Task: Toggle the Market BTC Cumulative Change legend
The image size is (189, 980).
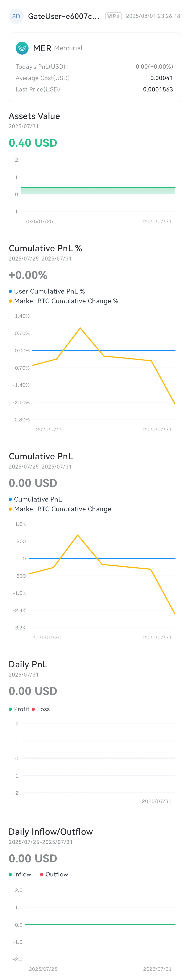Action: point(60,509)
